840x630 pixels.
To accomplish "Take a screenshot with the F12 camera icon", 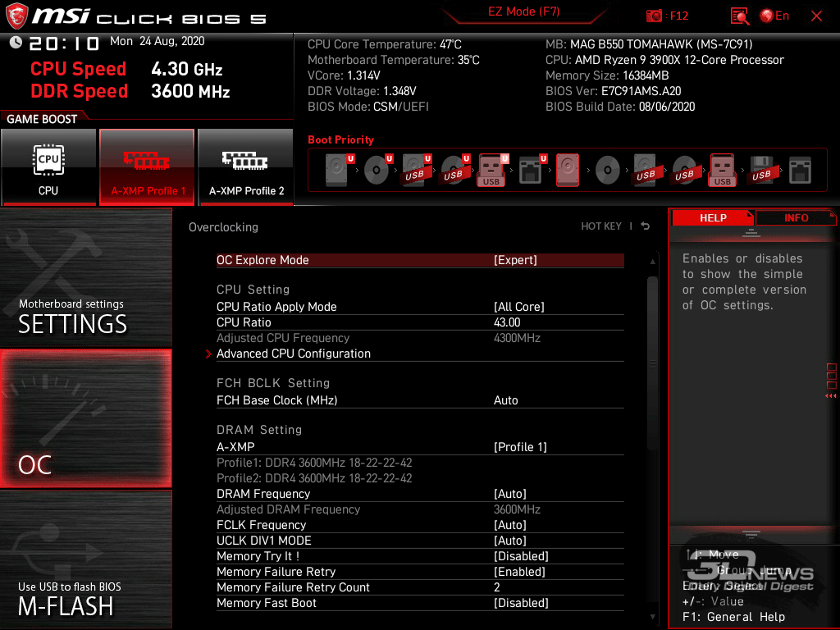I will click(x=654, y=16).
